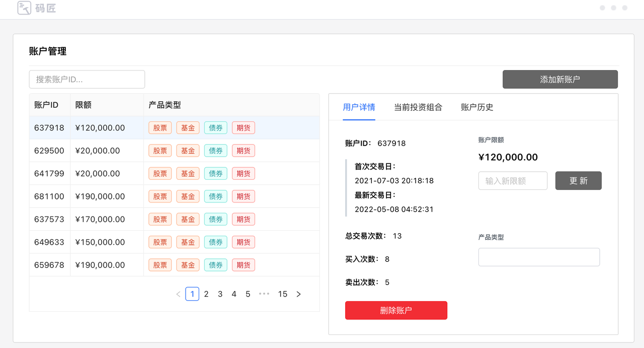Image resolution: width=644 pixels, height=348 pixels.
Task: Go to page 1
Action: click(192, 294)
